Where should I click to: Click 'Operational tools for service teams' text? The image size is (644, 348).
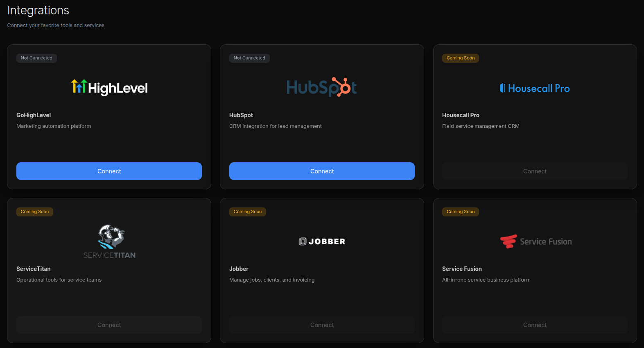click(59, 280)
